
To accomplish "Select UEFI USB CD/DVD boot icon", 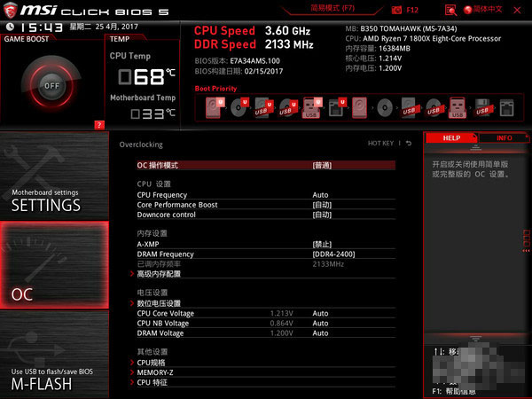I will pos(288,107).
